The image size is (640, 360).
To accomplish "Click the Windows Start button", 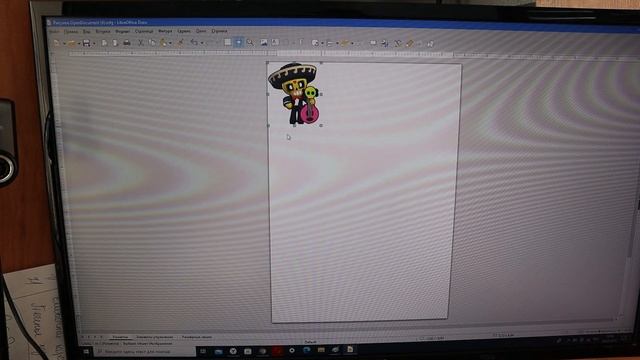I will [x=86, y=351].
